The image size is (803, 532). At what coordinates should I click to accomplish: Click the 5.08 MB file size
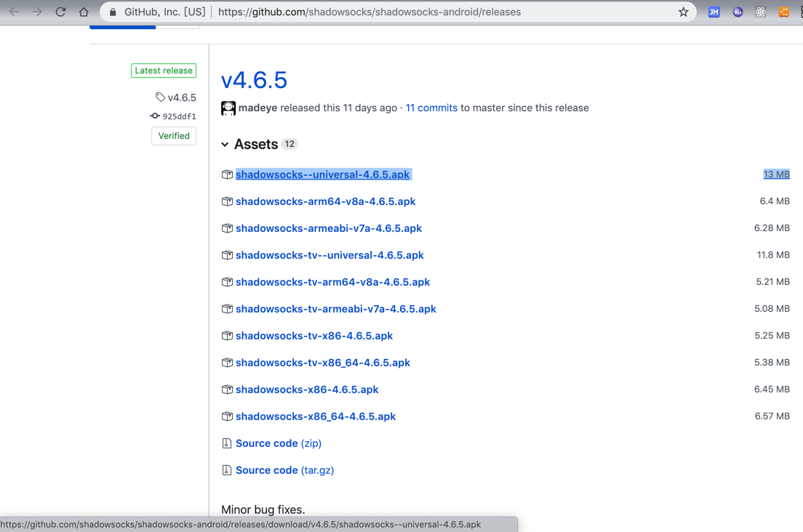pos(772,308)
